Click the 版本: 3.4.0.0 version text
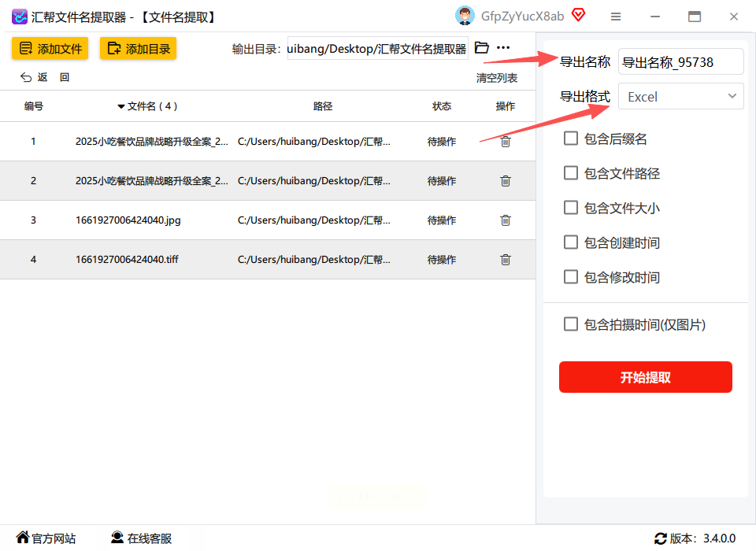 pos(702,538)
